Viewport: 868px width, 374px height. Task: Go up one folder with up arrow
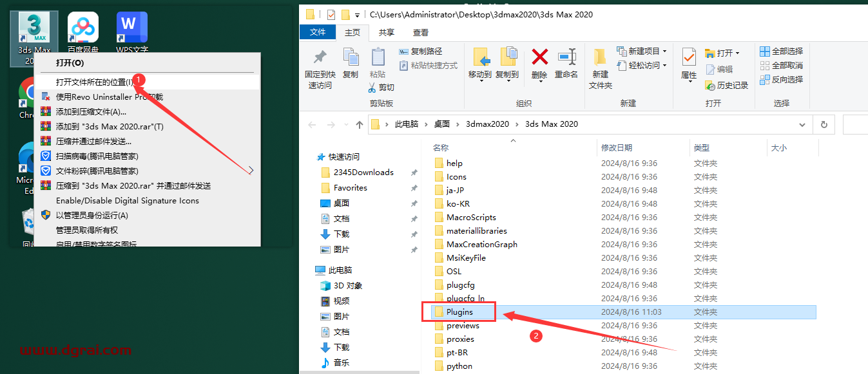tap(360, 124)
